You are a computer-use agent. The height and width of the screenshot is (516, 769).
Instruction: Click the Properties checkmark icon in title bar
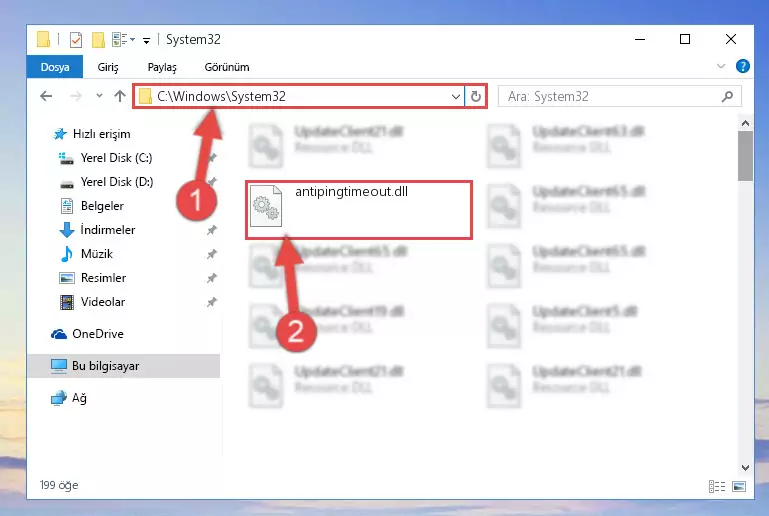[76, 39]
